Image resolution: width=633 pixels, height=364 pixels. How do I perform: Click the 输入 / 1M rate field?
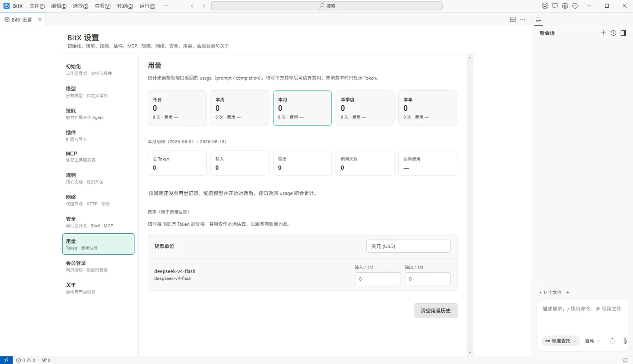click(x=378, y=279)
